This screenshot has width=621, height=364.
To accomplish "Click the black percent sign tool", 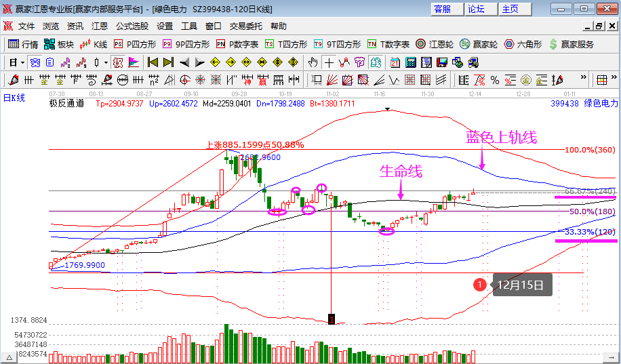I will pos(495,81).
